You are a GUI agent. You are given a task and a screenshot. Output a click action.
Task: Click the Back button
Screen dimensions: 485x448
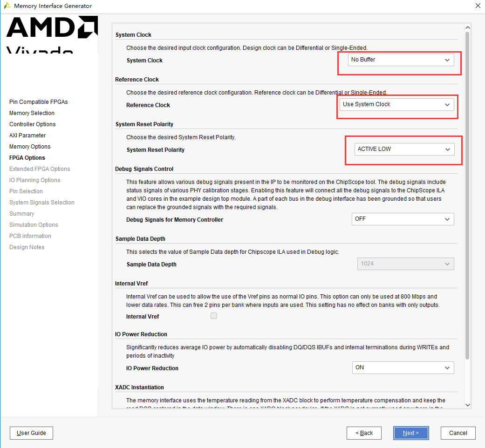(364, 433)
